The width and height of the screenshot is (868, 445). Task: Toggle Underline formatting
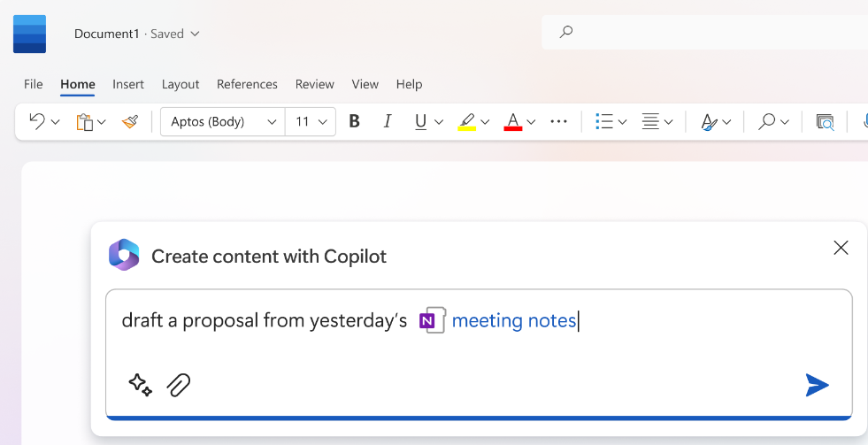click(x=420, y=122)
